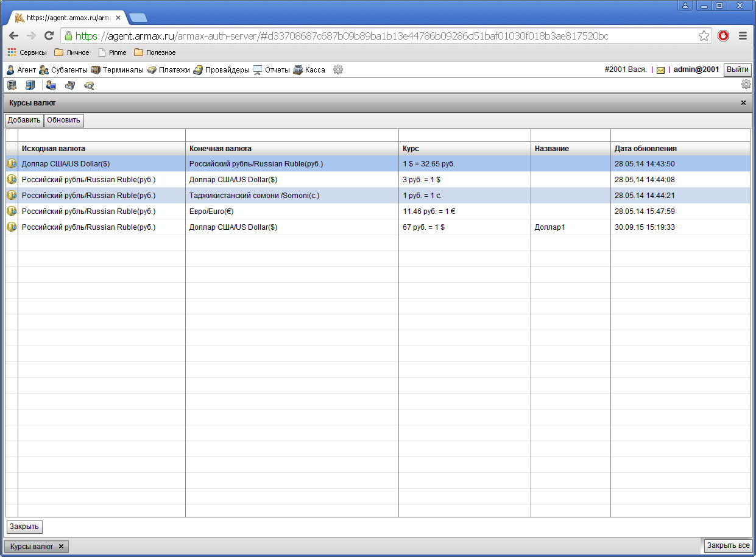756x557 pixels.
Task: Click the '67 руб. = 1 $' rate cell
Action: coord(465,227)
